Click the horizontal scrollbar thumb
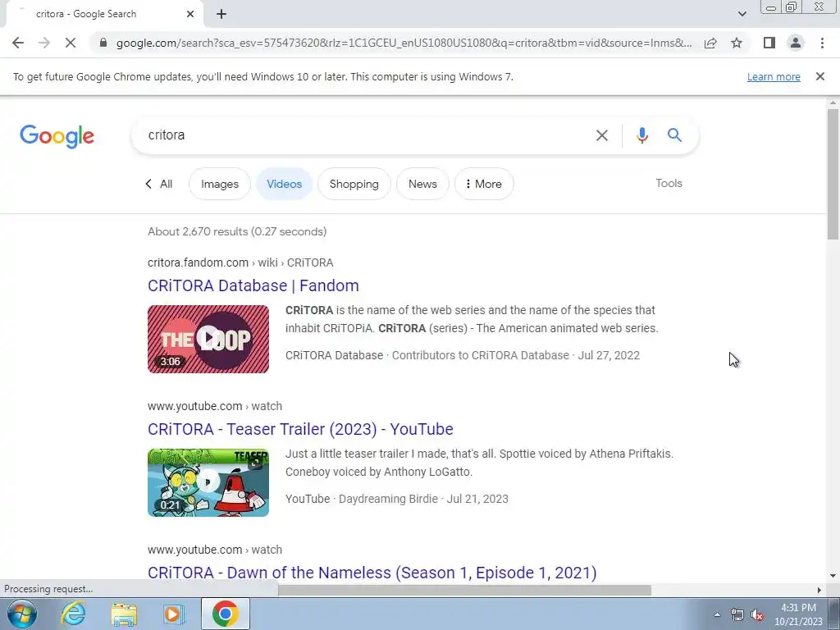840x630 pixels. tap(464, 590)
